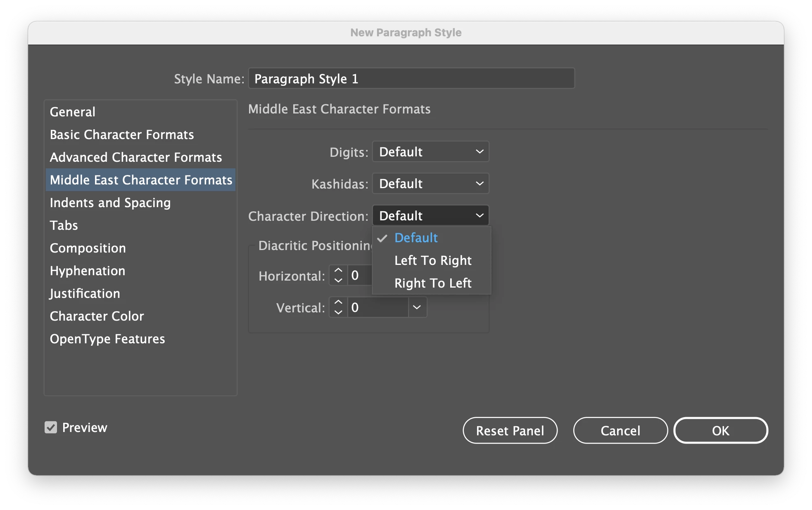Click the Cancel button
Screen dimensions: 812x510
(620, 430)
